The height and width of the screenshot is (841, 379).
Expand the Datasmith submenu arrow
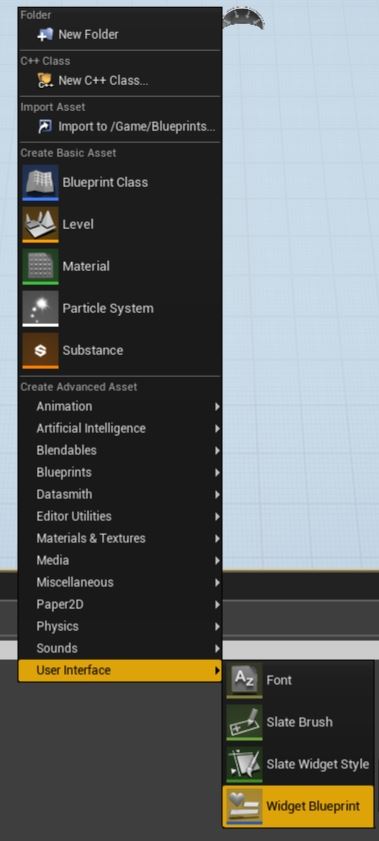[217, 495]
